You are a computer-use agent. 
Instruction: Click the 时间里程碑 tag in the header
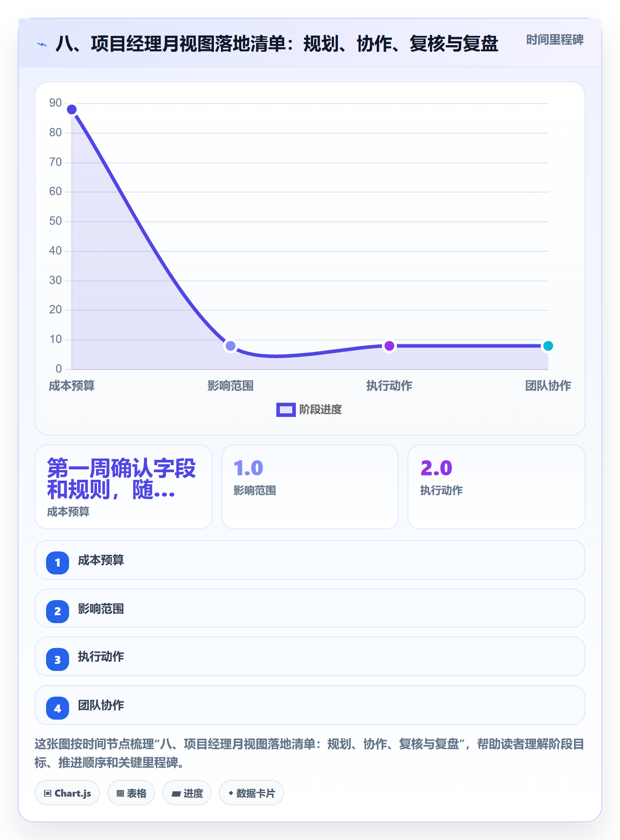click(554, 40)
